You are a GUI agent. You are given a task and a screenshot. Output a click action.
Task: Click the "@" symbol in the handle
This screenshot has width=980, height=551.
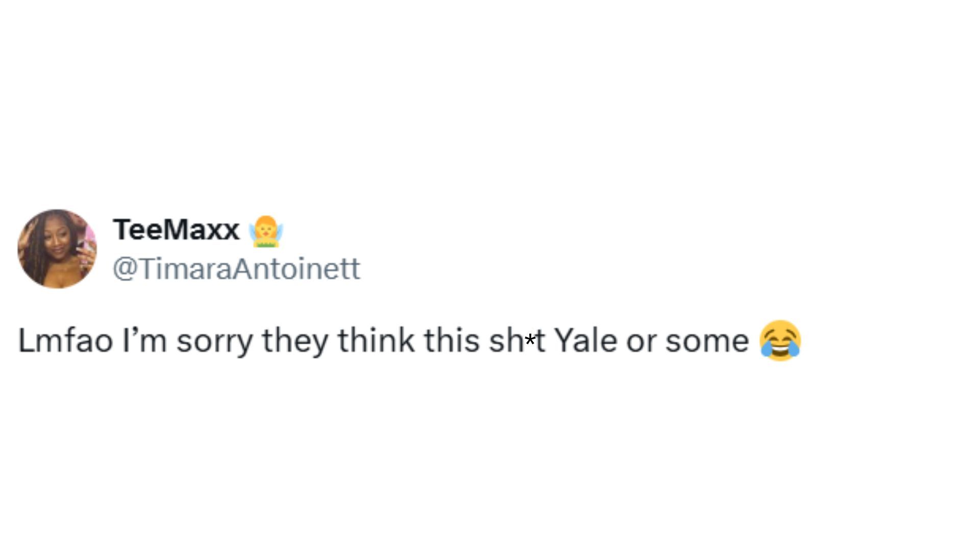click(124, 269)
